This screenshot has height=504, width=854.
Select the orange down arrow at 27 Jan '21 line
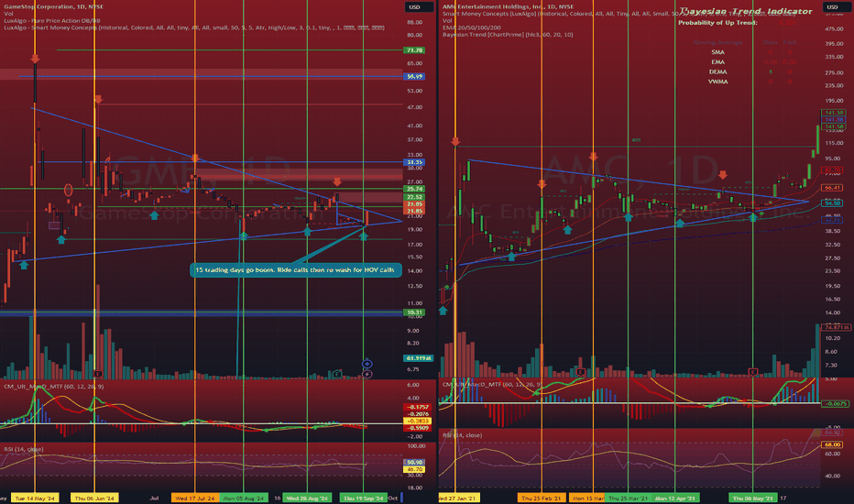(x=455, y=142)
